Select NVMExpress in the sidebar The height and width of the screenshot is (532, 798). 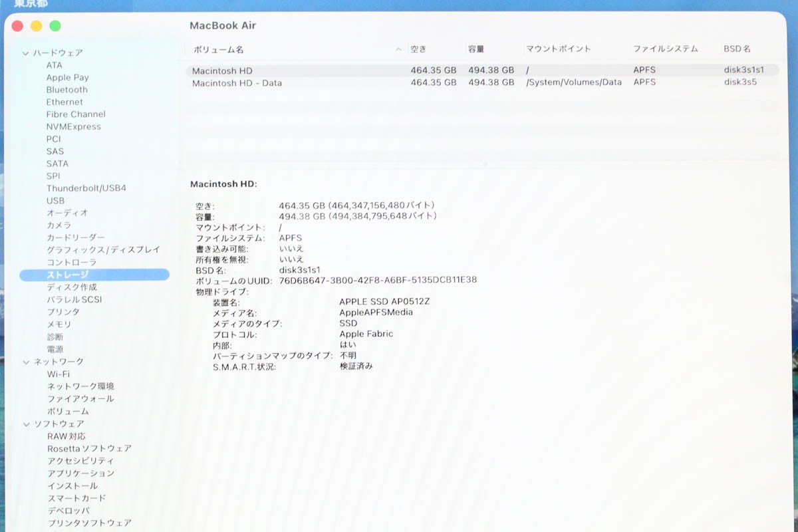73,126
